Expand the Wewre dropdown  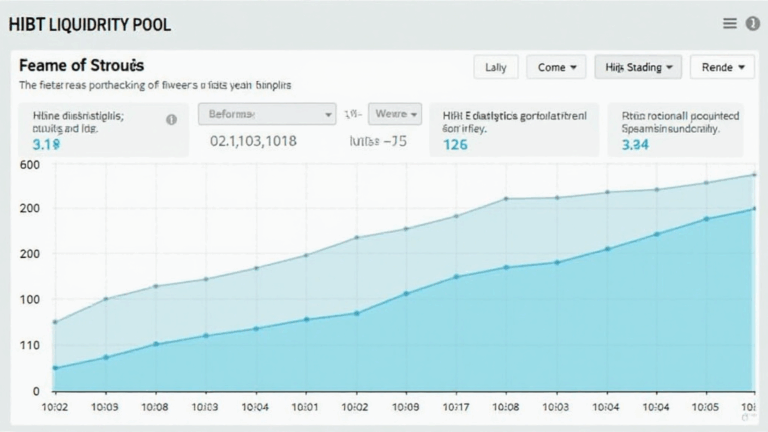(395, 114)
